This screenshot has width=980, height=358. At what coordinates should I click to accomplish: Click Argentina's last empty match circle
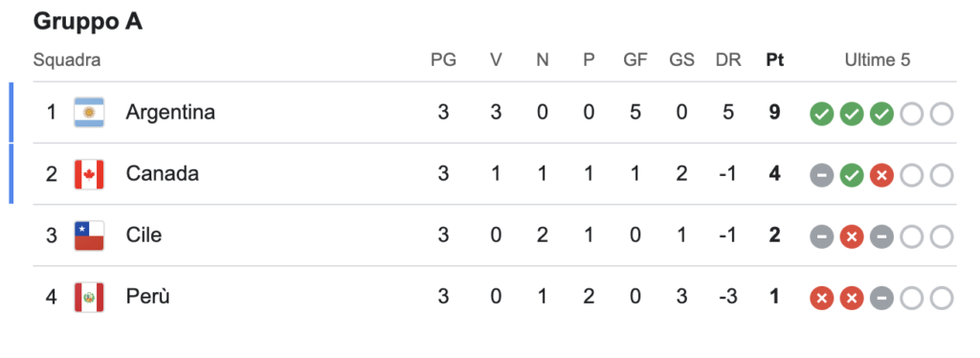point(942,114)
